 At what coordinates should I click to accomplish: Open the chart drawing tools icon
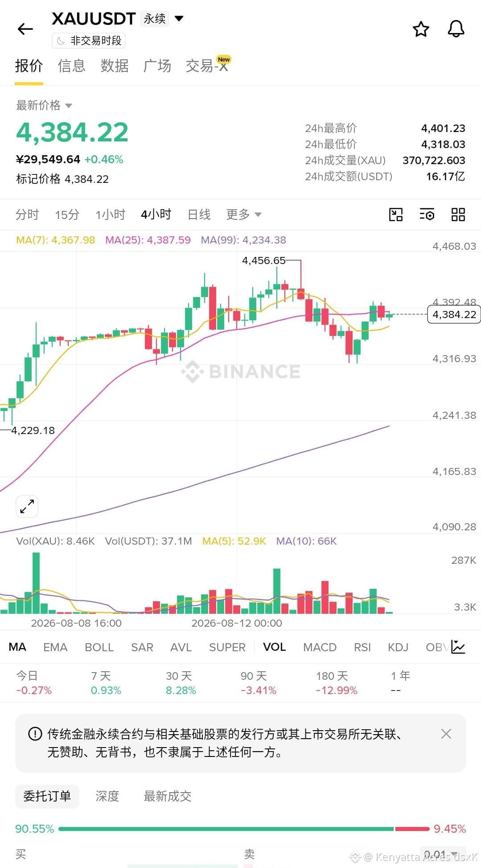(396, 215)
